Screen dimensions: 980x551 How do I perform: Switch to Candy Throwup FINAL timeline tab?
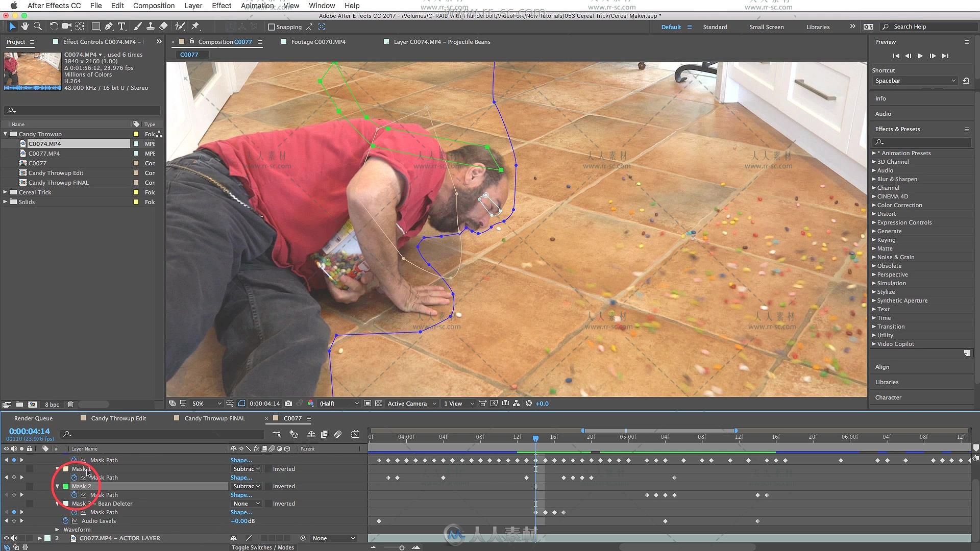click(214, 418)
